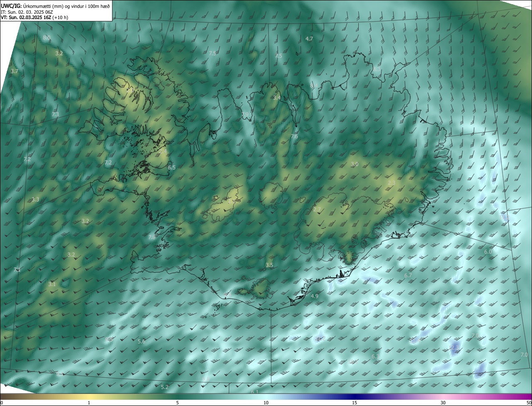Click the "4.7" value on the map
The height and width of the screenshot is (406, 532).
click(309, 39)
